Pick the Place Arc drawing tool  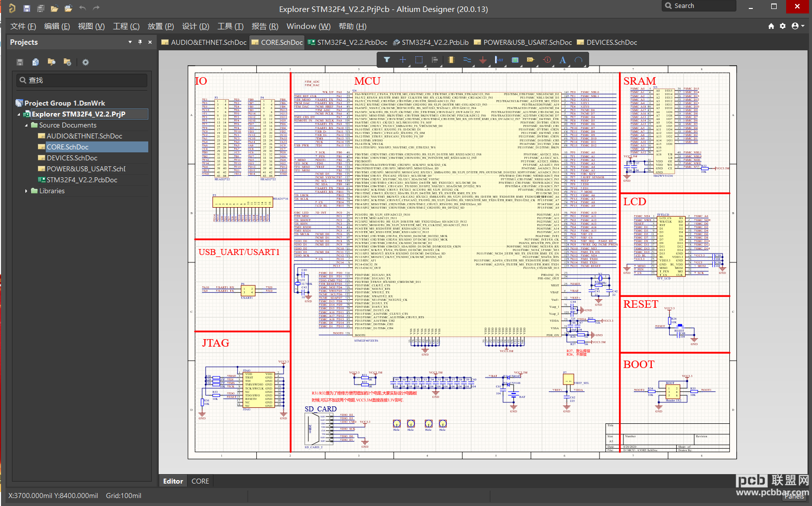coord(579,60)
